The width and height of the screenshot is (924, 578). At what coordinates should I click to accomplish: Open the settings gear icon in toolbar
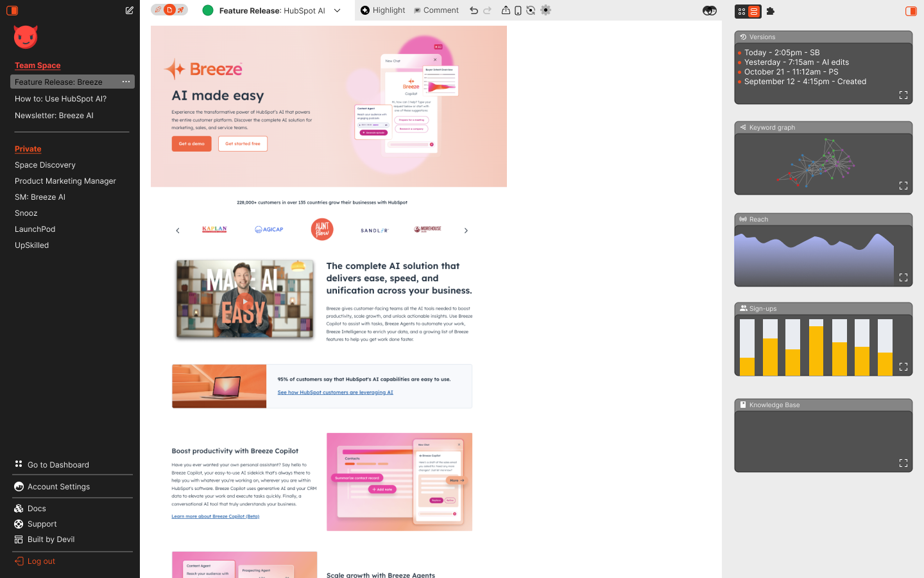[546, 10]
